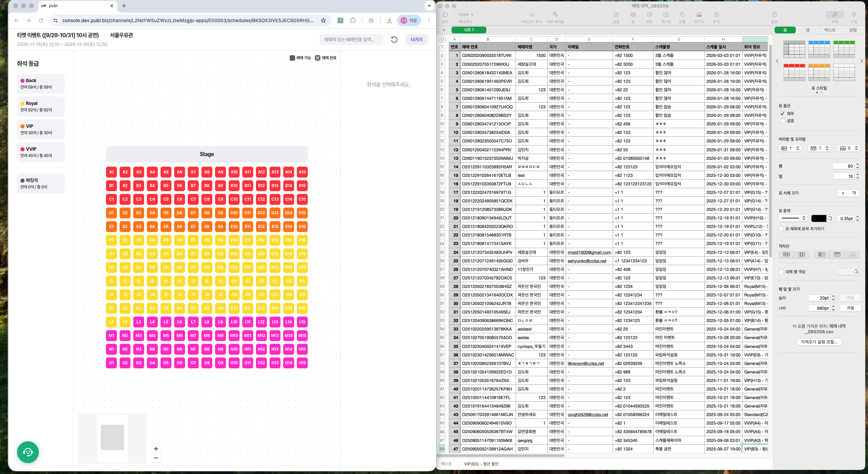The width and height of the screenshot is (868, 474).
Task: Add a comment using the 주석 icon
Action: (x=716, y=15)
